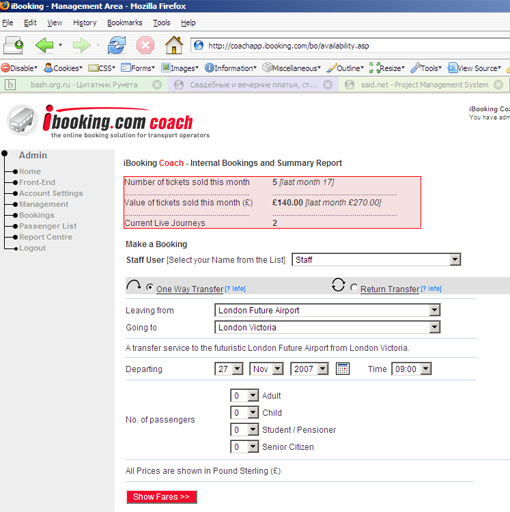Click the Show Fares button
The height and width of the screenshot is (512, 510).
162,497
